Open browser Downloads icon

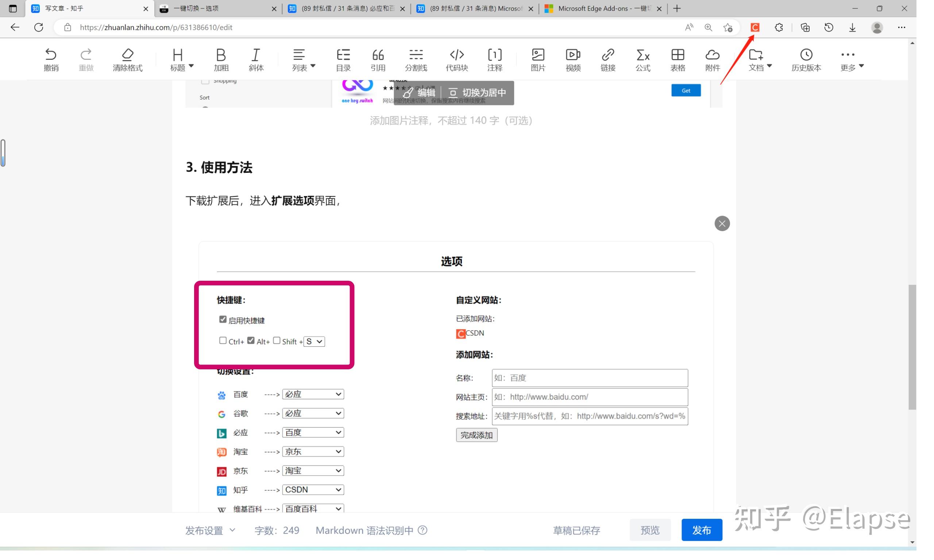tap(852, 27)
